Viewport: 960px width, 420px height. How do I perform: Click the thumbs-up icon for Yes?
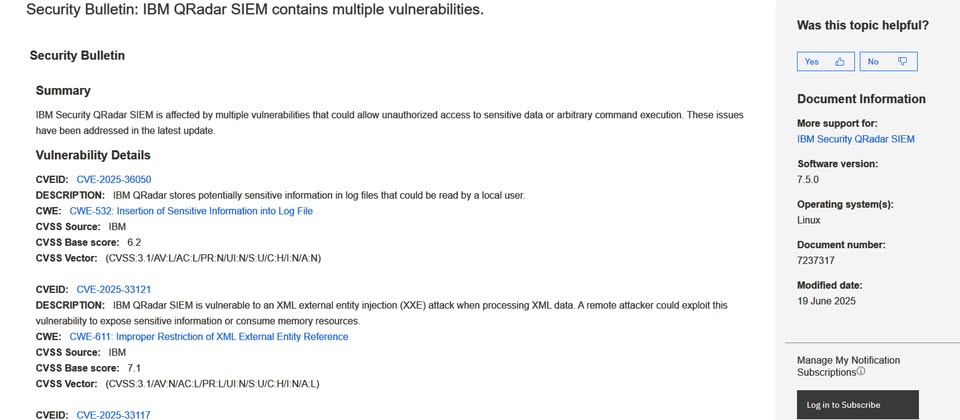pos(840,61)
